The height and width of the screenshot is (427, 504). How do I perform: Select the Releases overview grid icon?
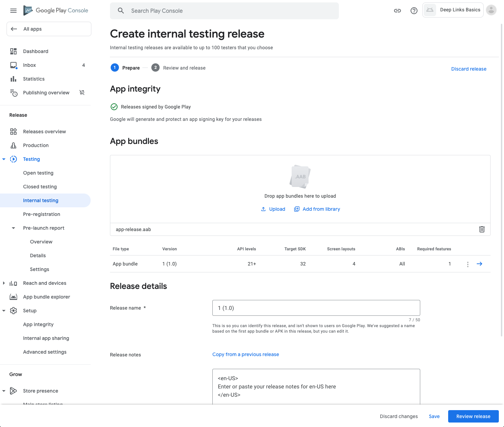tap(13, 131)
